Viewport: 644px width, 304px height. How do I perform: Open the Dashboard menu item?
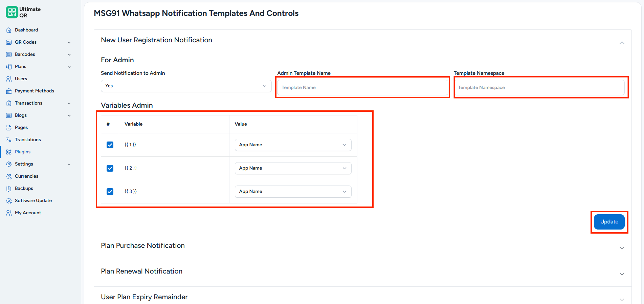point(26,30)
